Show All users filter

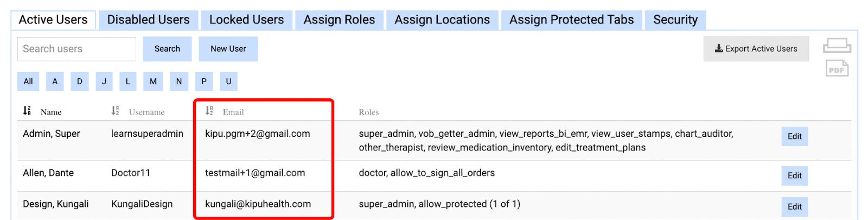[x=28, y=81]
